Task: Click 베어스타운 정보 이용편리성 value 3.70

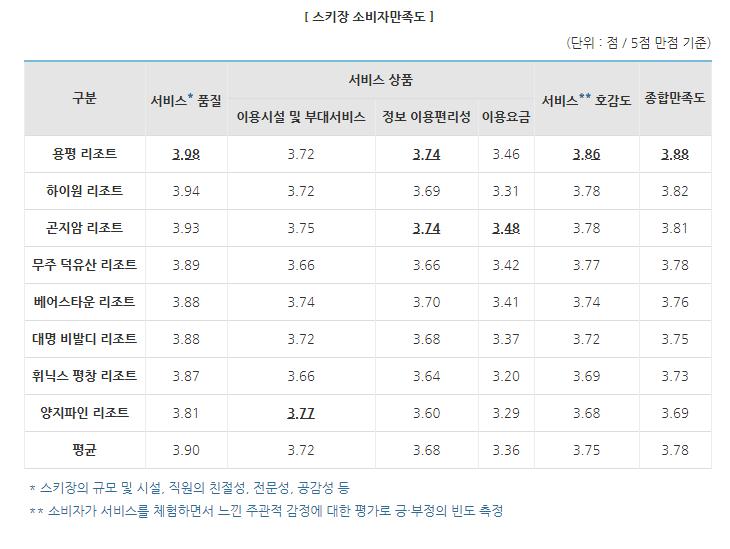Action: (426, 303)
